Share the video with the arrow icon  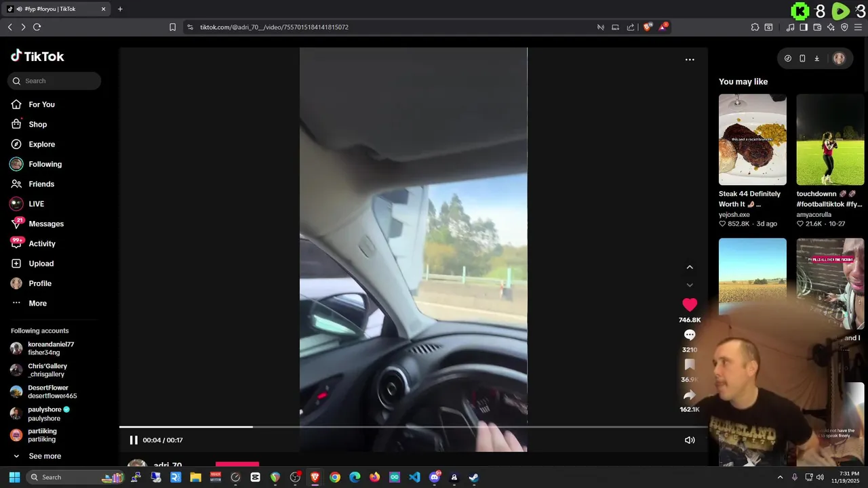[x=690, y=395]
